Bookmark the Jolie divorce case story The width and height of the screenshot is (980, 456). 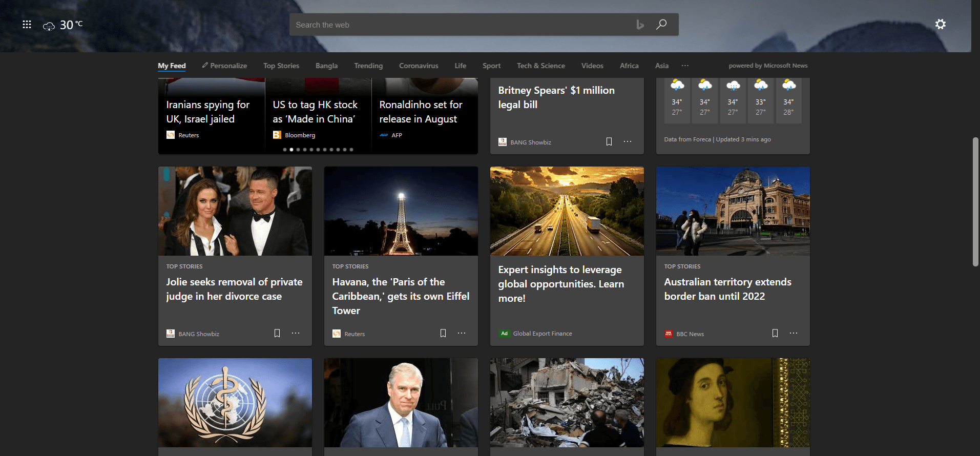(x=277, y=334)
